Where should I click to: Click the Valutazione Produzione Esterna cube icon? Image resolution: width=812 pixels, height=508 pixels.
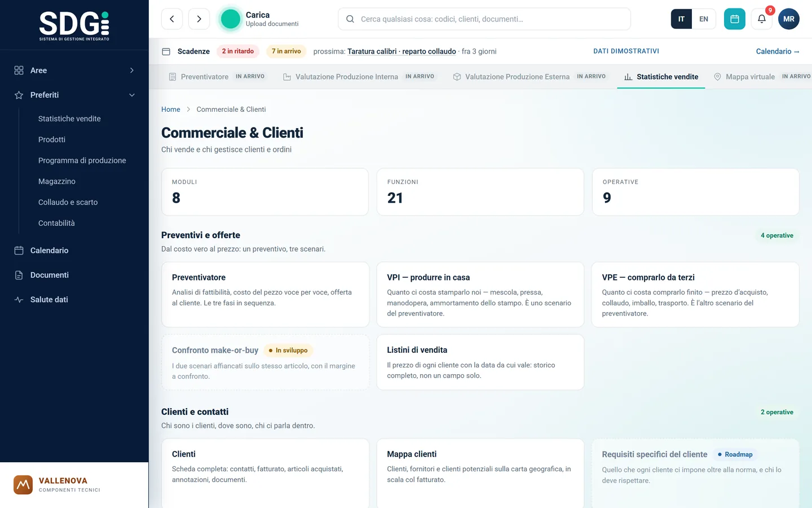tap(457, 77)
